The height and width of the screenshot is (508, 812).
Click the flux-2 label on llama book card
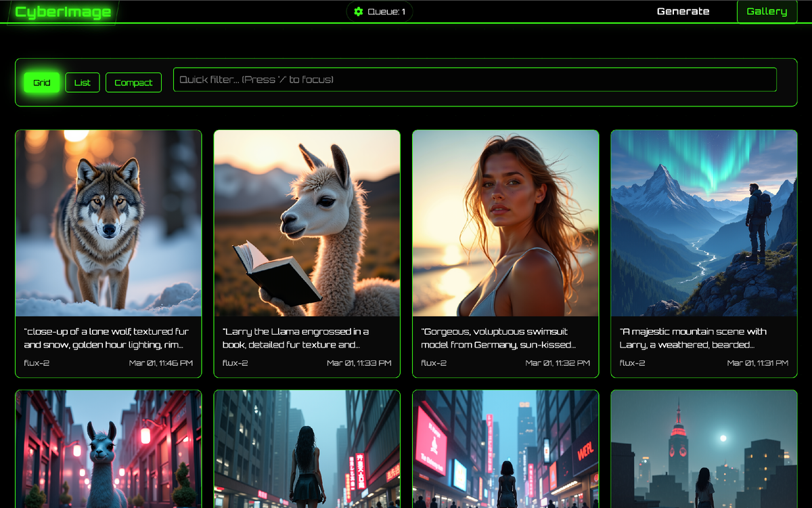tap(235, 363)
